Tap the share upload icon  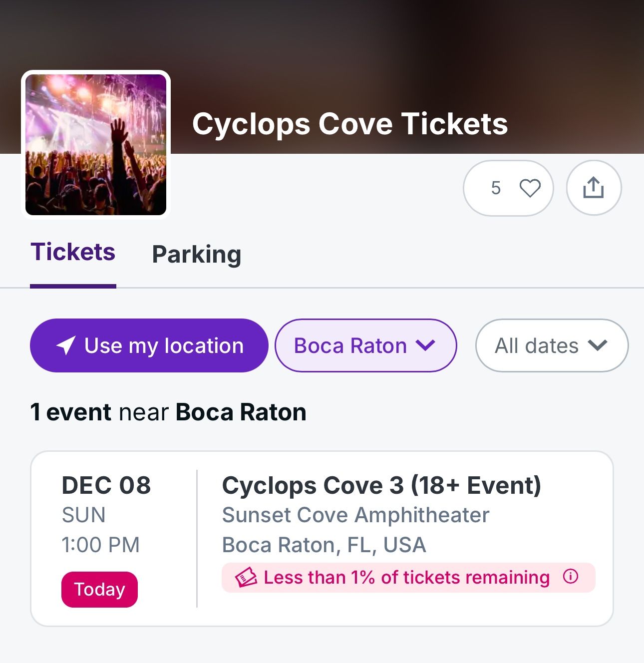click(593, 188)
